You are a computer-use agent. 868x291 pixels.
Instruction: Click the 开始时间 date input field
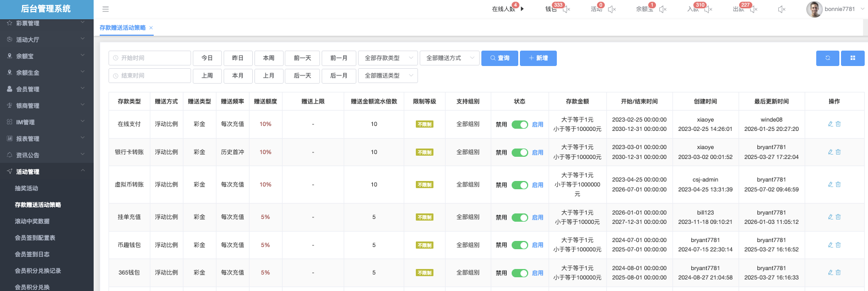coord(150,58)
